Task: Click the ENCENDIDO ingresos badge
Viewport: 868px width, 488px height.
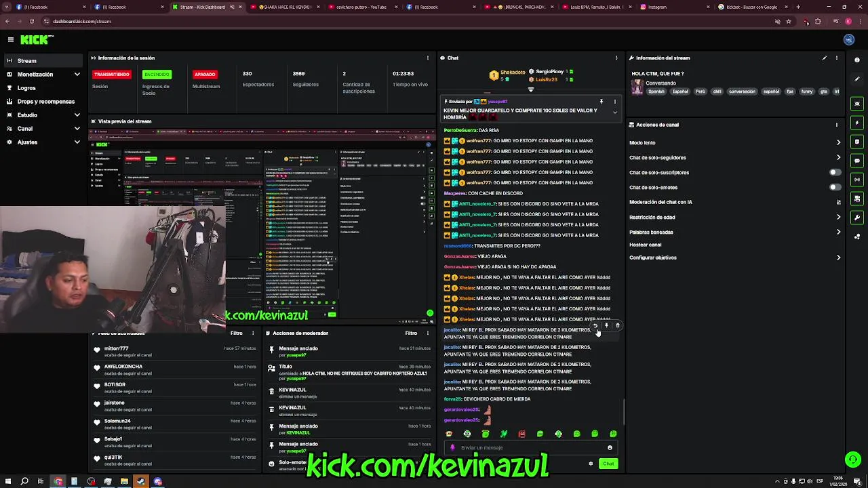Action: (157, 75)
